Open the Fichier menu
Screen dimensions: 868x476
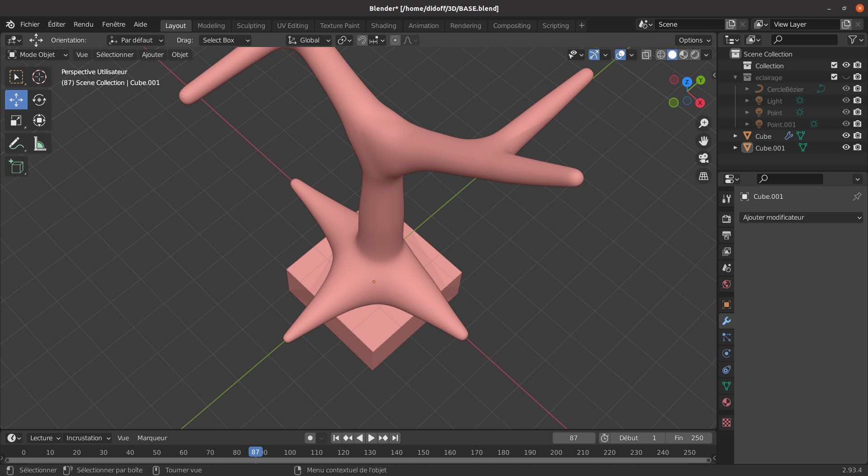[x=30, y=24]
